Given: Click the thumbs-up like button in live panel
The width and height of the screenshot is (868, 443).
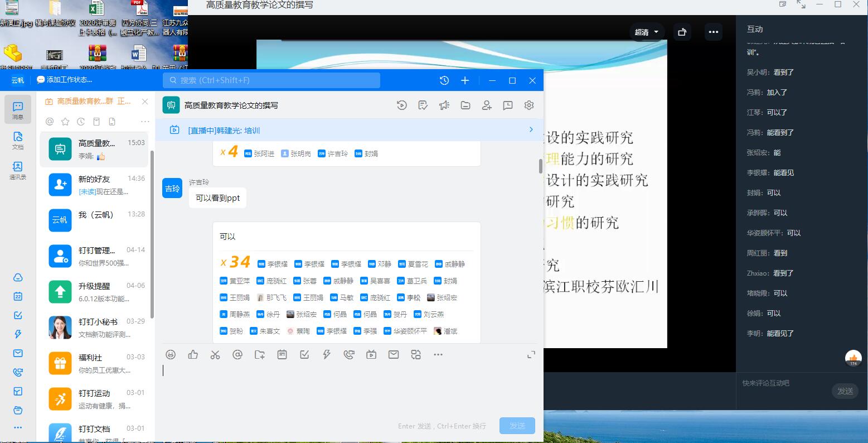Looking at the screenshot, I should pyautogui.click(x=853, y=358).
